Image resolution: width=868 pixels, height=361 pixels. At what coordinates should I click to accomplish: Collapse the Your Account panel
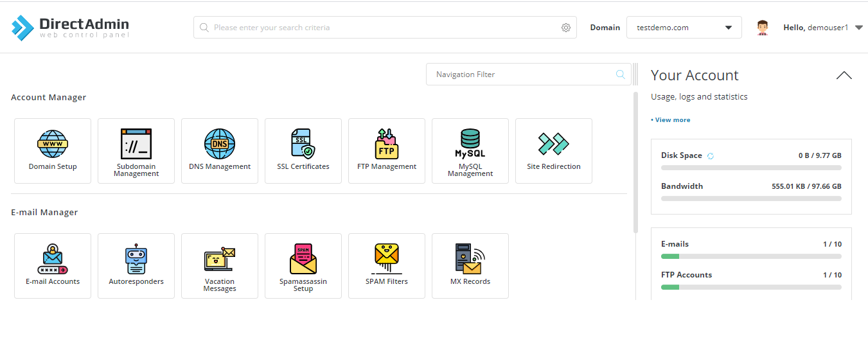844,75
